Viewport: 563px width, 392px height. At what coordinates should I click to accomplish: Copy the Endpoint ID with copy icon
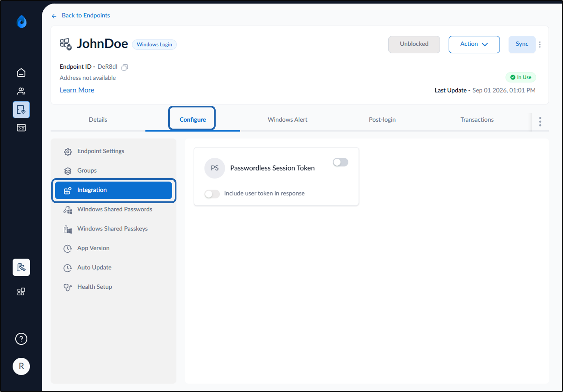click(x=125, y=67)
